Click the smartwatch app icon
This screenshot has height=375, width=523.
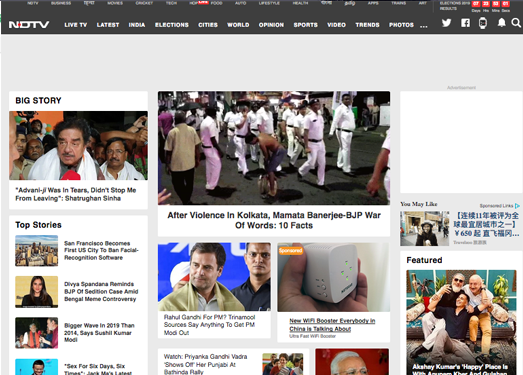coord(482,23)
